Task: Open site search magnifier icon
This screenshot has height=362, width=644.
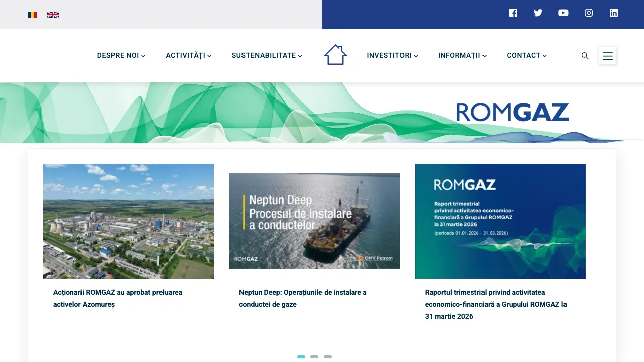Action: point(585,56)
